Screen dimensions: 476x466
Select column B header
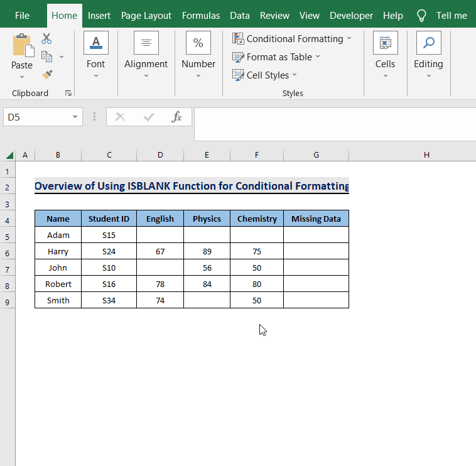[x=58, y=155]
